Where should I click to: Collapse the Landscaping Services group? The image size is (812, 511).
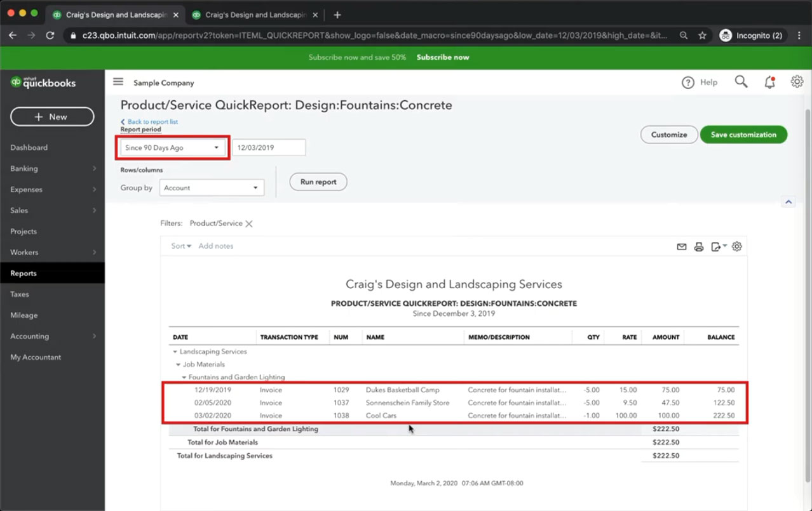tap(175, 352)
